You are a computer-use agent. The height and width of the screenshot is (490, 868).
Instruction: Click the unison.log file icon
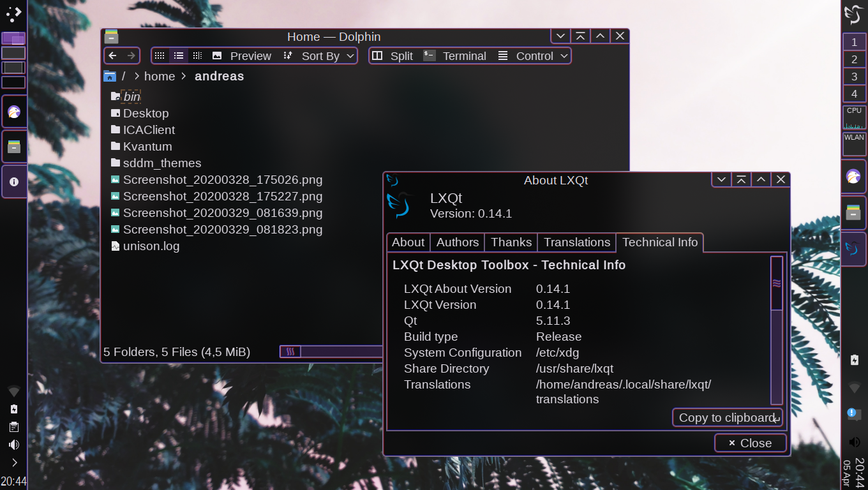click(x=115, y=246)
